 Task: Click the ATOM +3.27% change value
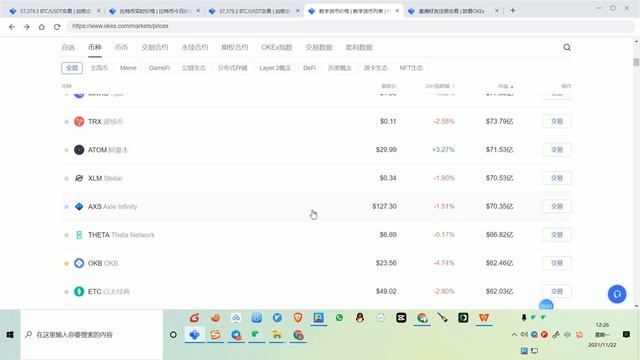[443, 150]
